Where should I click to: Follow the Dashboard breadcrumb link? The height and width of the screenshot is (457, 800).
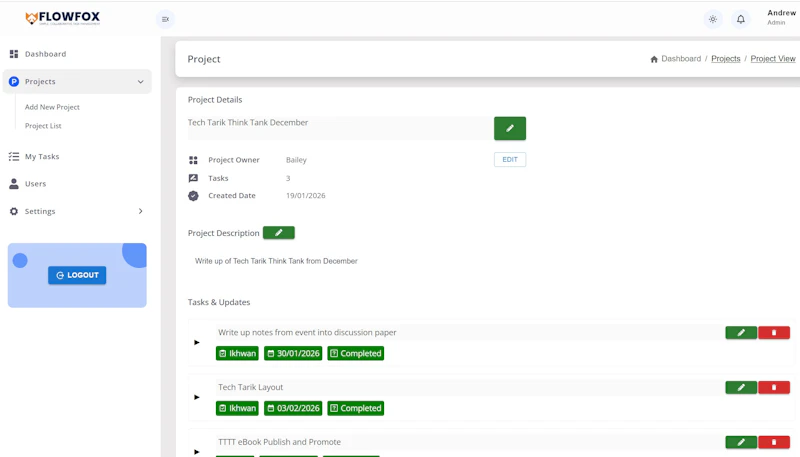[x=681, y=59]
